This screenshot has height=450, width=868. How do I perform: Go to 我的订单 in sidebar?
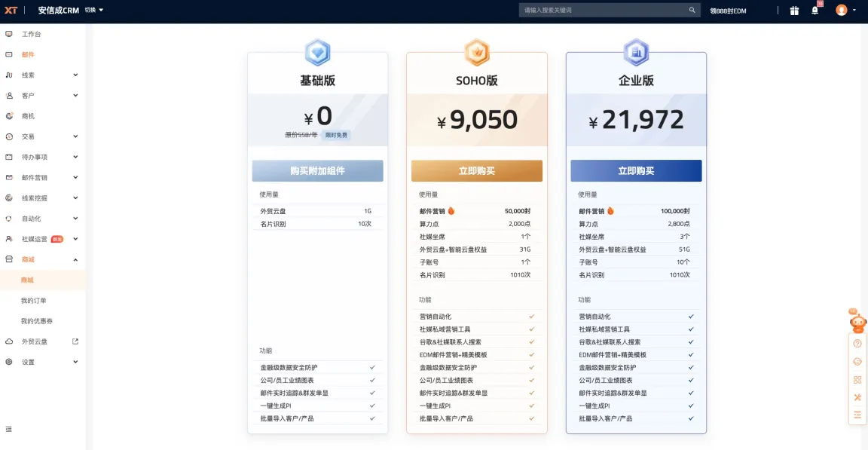[34, 301]
